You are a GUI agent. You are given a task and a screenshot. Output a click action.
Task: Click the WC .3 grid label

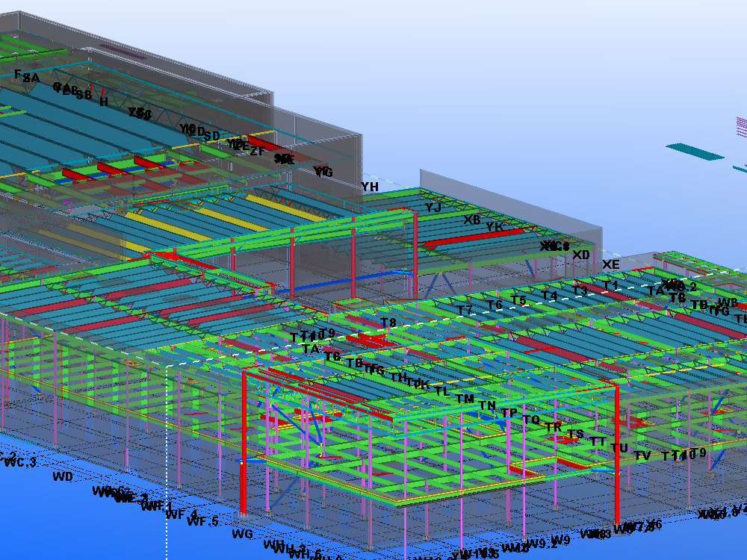(20, 462)
